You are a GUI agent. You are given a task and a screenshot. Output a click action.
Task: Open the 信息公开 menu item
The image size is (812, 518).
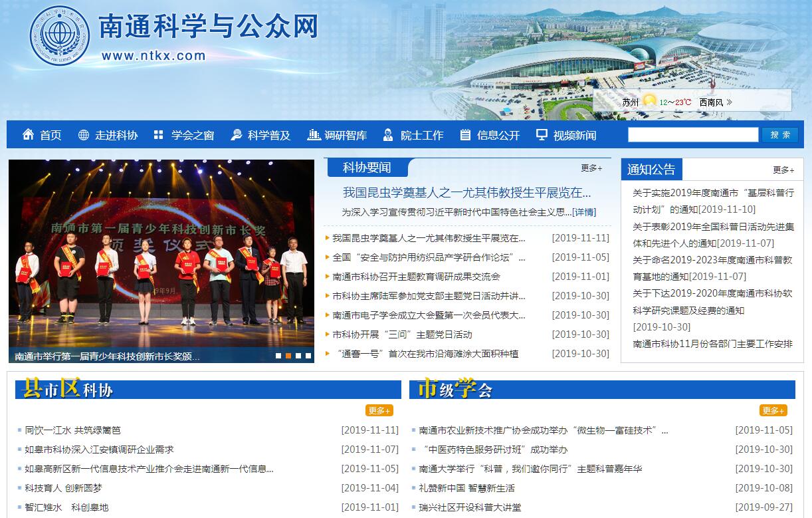[498, 135]
